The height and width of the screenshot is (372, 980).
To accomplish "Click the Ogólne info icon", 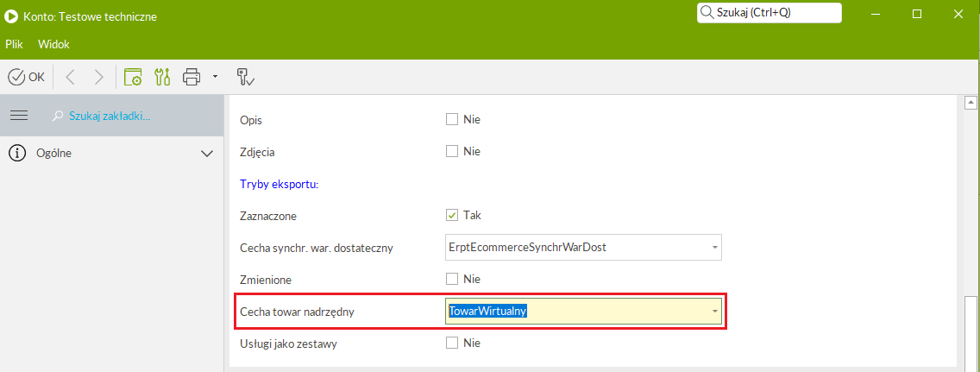I will 17,153.
